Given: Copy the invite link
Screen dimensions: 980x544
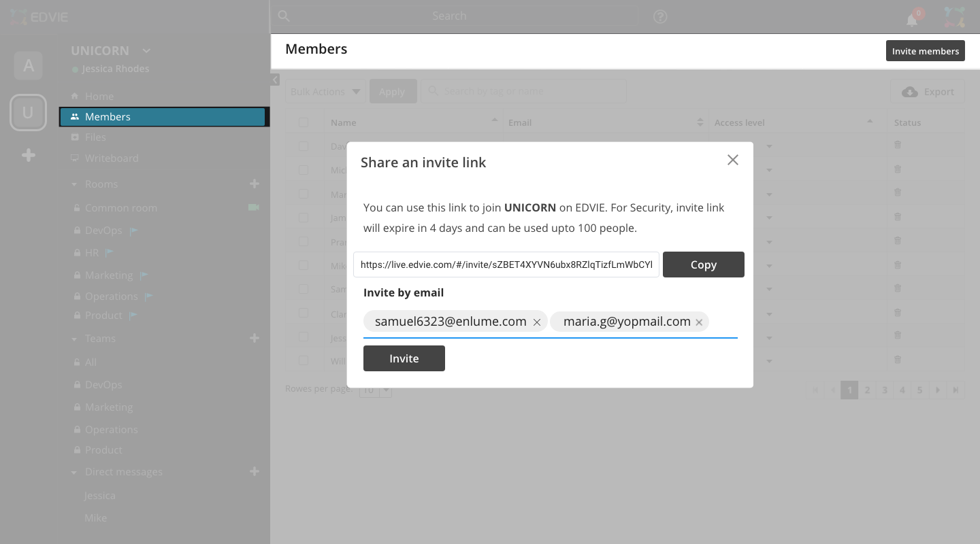Looking at the screenshot, I should click(x=703, y=265).
